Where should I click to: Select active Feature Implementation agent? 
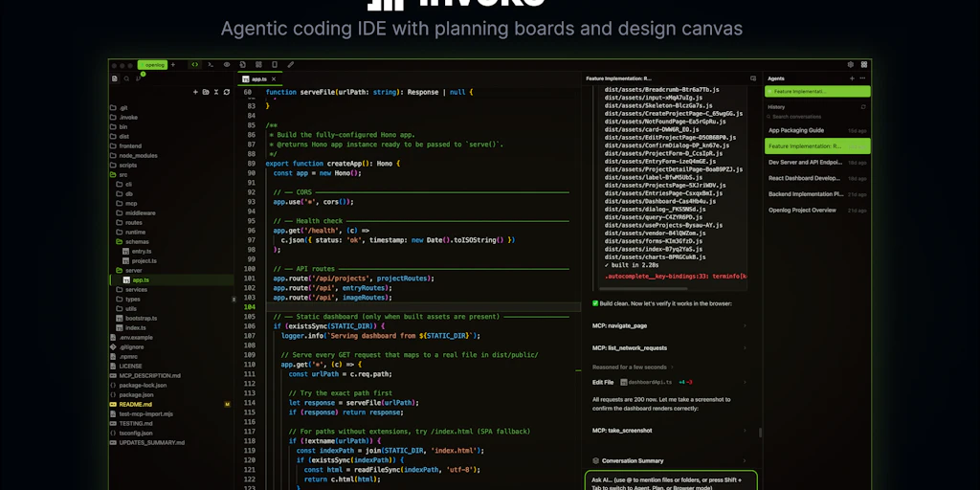(x=817, y=91)
